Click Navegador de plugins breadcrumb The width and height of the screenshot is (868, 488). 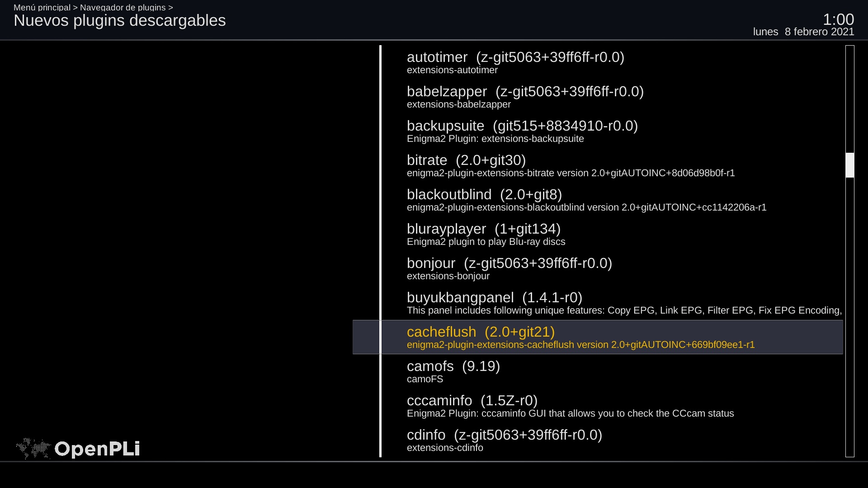tap(123, 7)
